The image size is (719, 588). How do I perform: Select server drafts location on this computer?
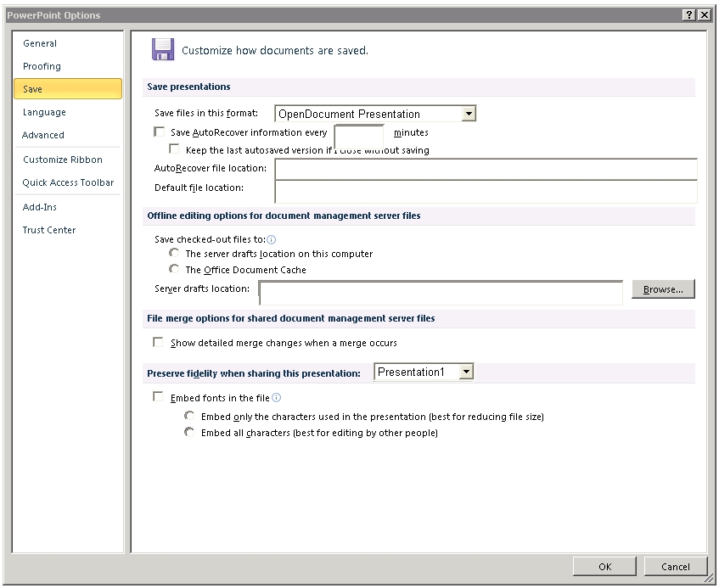[x=174, y=253]
